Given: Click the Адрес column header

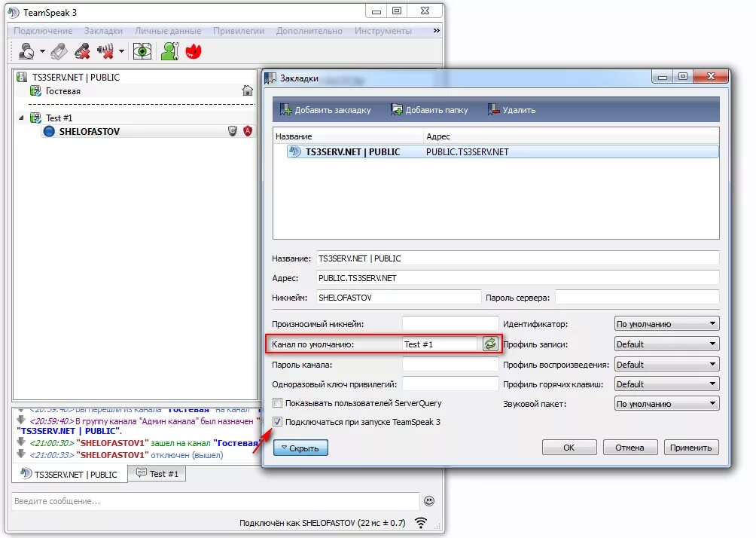Looking at the screenshot, I should tap(572, 136).
